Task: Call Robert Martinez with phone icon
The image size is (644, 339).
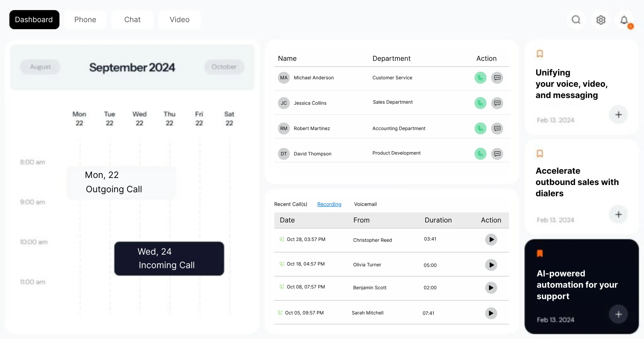Action: 480,128
